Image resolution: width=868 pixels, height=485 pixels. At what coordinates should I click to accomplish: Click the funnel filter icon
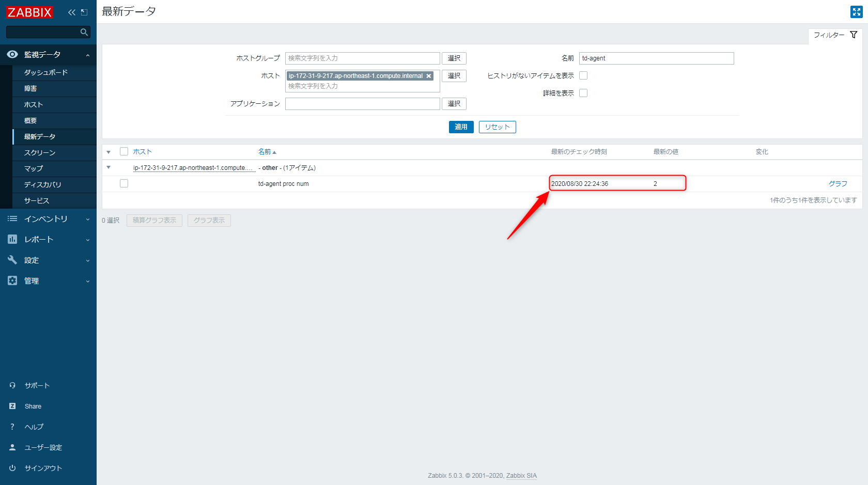(854, 35)
